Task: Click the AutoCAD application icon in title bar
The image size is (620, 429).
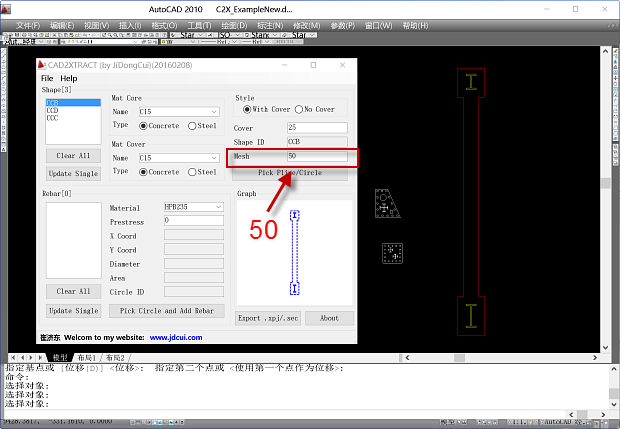Action: pyautogui.click(x=6, y=9)
